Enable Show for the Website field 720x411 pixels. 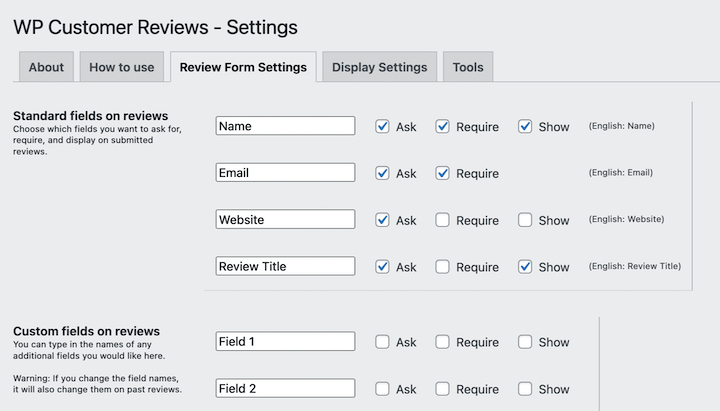[x=525, y=220]
